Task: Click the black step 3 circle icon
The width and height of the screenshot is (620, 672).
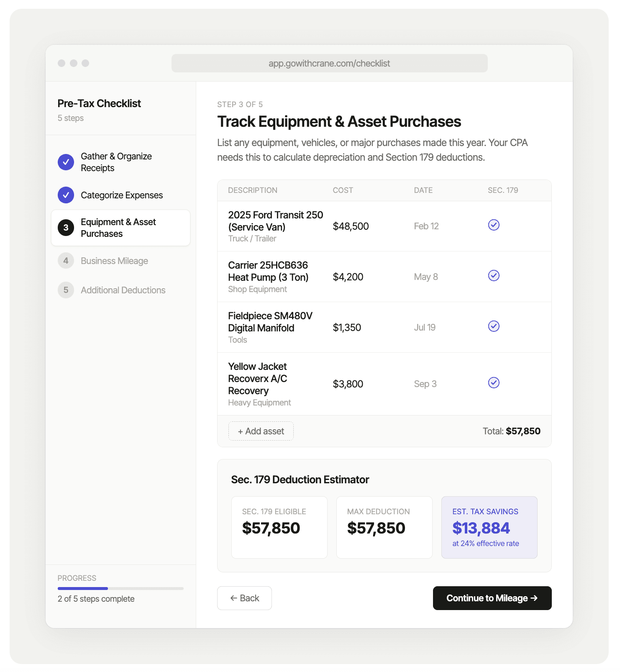Action: pos(66,228)
